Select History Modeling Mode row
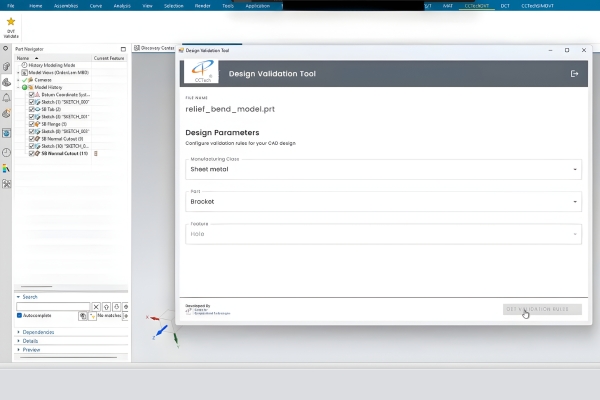 [x=51, y=65]
